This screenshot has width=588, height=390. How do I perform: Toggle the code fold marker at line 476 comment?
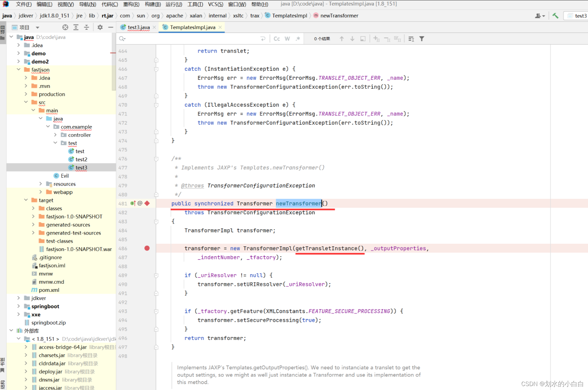point(156,159)
